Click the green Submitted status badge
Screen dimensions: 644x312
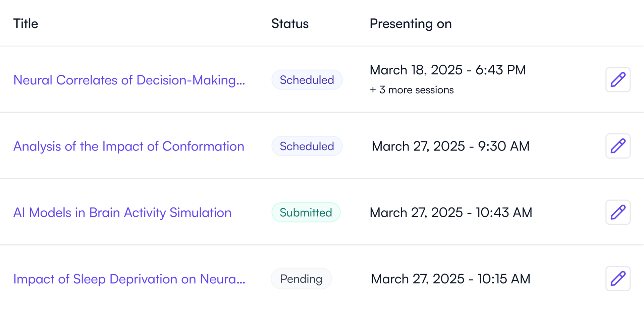point(306,212)
